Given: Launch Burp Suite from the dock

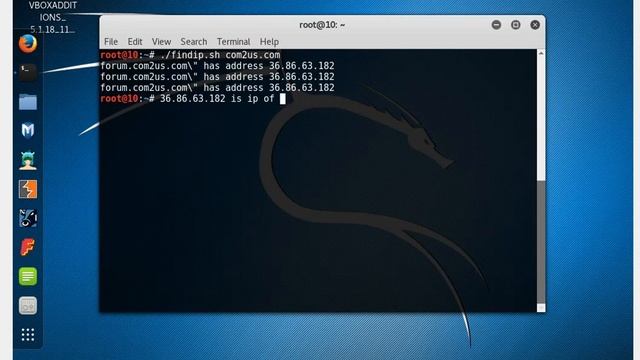Looking at the screenshot, I should [x=28, y=189].
